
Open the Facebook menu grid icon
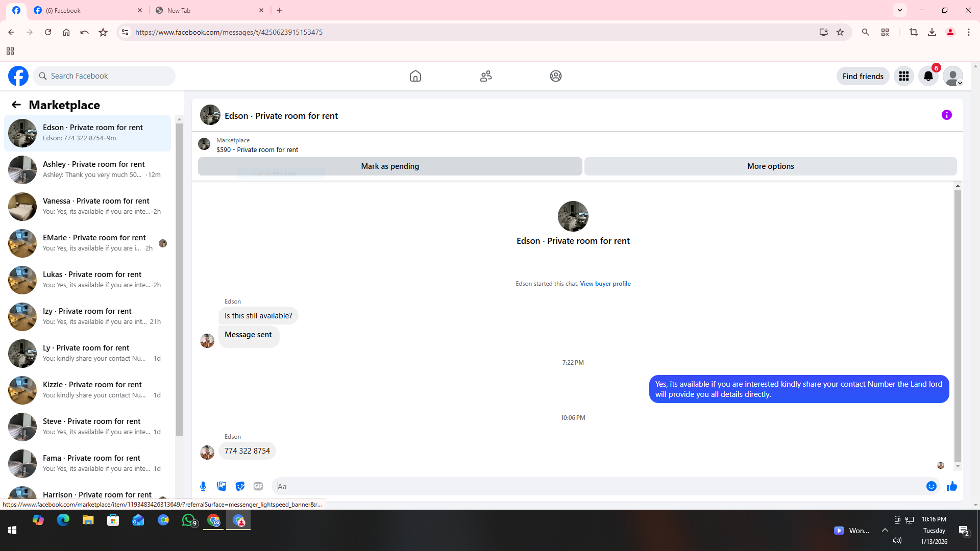pos(903,76)
